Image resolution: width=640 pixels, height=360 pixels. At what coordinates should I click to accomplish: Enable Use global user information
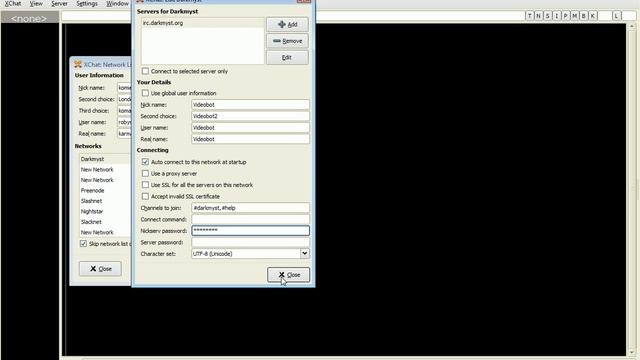click(145, 93)
